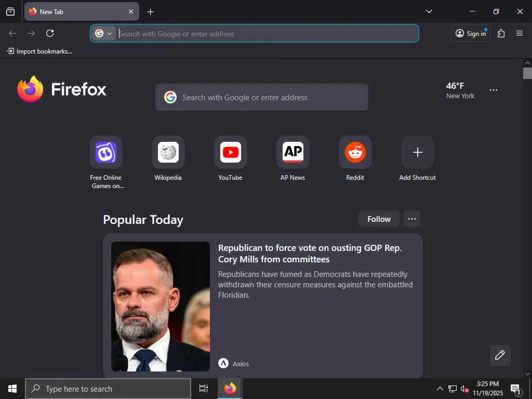The height and width of the screenshot is (399, 532).
Task: Open weather widget options ellipsis menu
Action: pos(494,90)
